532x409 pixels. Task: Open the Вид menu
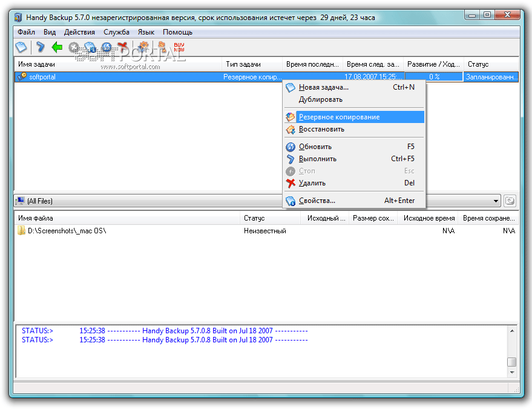pyautogui.click(x=50, y=32)
